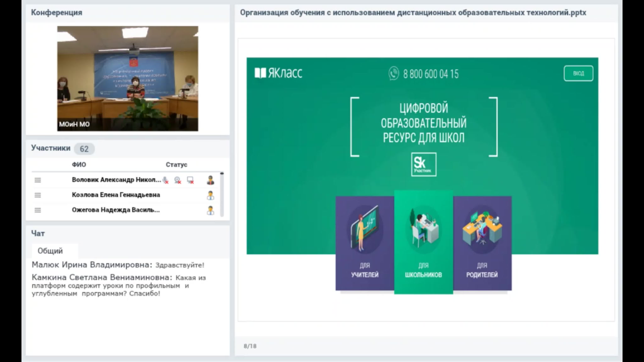This screenshot has height=362, width=644.
Task: Click the presentation file name title
Action: coord(413,13)
